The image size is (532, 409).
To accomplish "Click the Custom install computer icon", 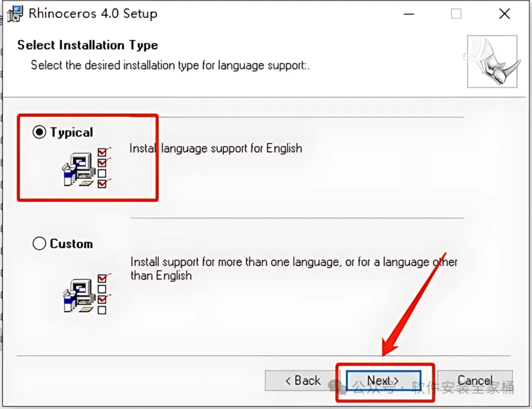I will coord(87,294).
